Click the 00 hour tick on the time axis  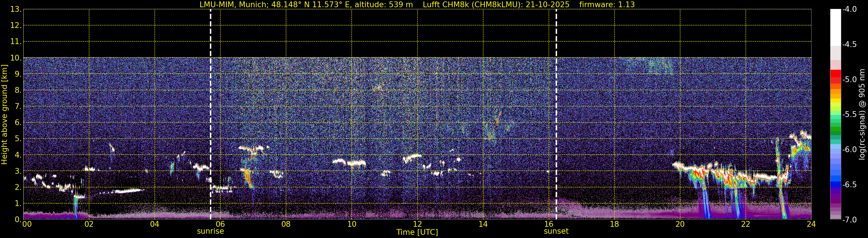point(27,224)
